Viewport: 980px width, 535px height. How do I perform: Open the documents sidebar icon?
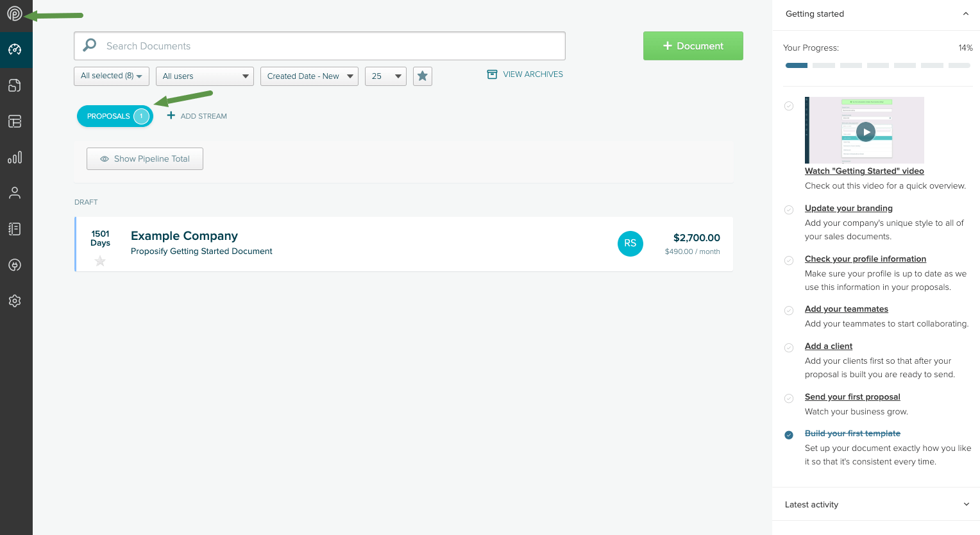(x=15, y=85)
